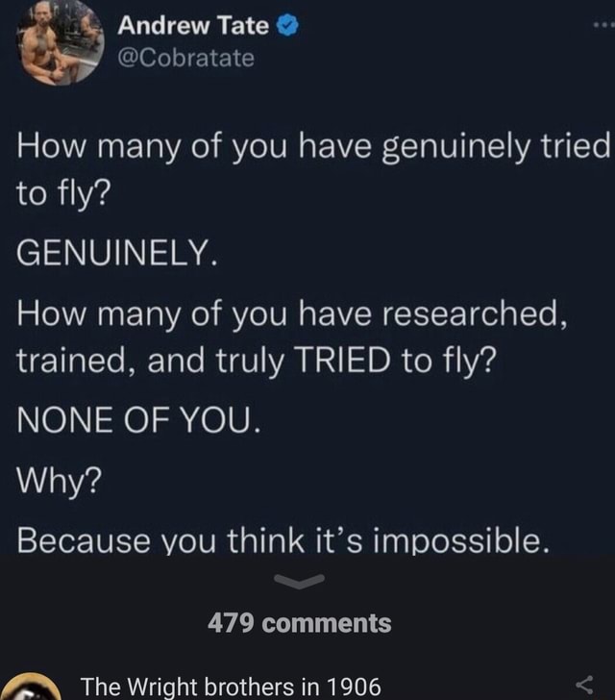
Task: Tap the Why? line in the tweet
Action: pos(60,481)
